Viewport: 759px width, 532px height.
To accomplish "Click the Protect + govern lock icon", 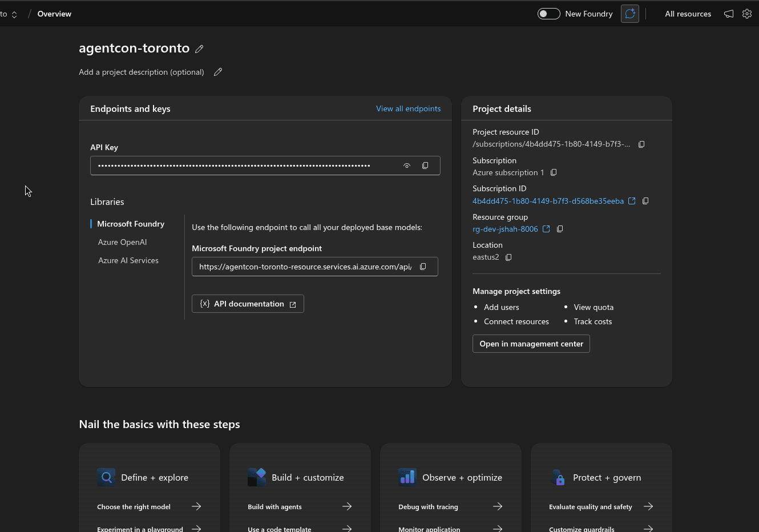I will [x=558, y=477].
